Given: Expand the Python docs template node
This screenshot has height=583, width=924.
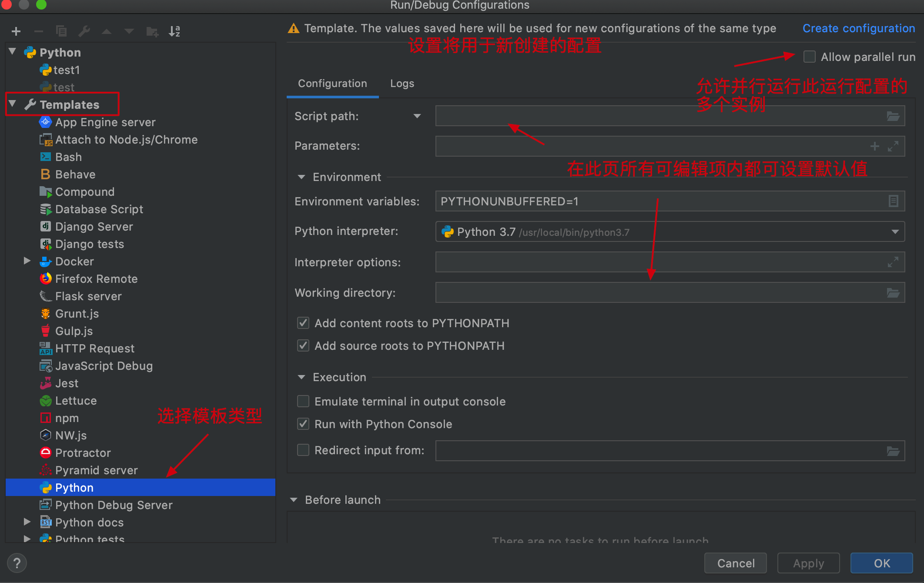Looking at the screenshot, I should 27,522.
